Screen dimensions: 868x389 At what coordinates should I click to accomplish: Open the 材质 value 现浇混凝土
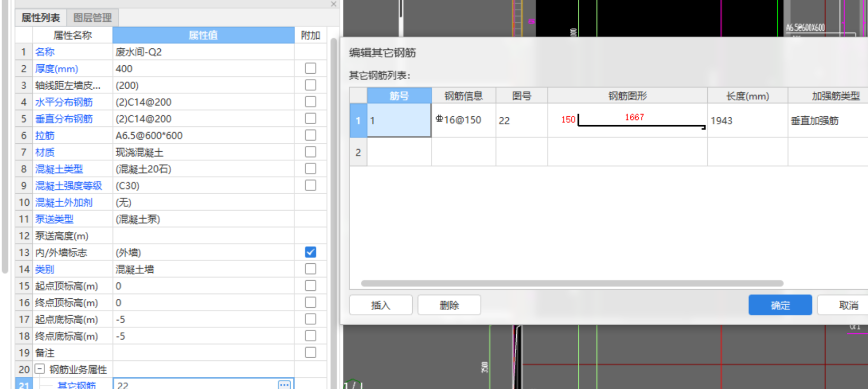pyautogui.click(x=203, y=152)
